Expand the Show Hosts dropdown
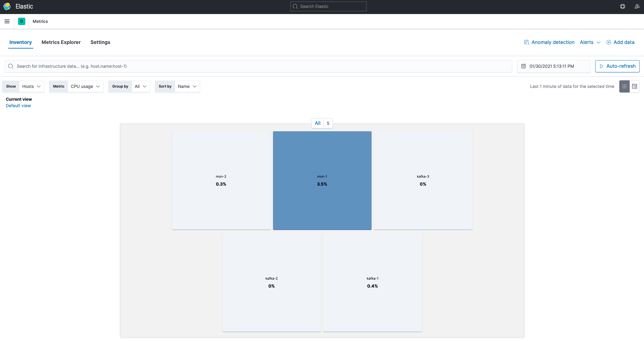644x341 pixels. [x=31, y=86]
